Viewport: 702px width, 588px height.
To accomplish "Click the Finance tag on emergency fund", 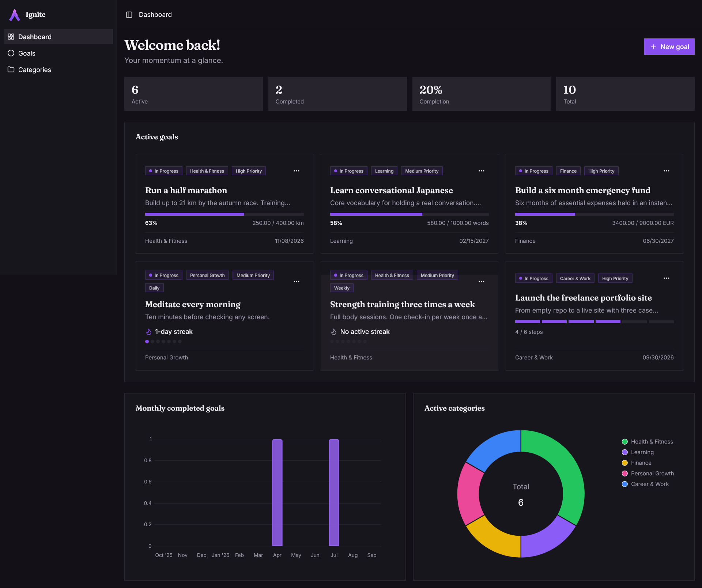I will click(568, 171).
